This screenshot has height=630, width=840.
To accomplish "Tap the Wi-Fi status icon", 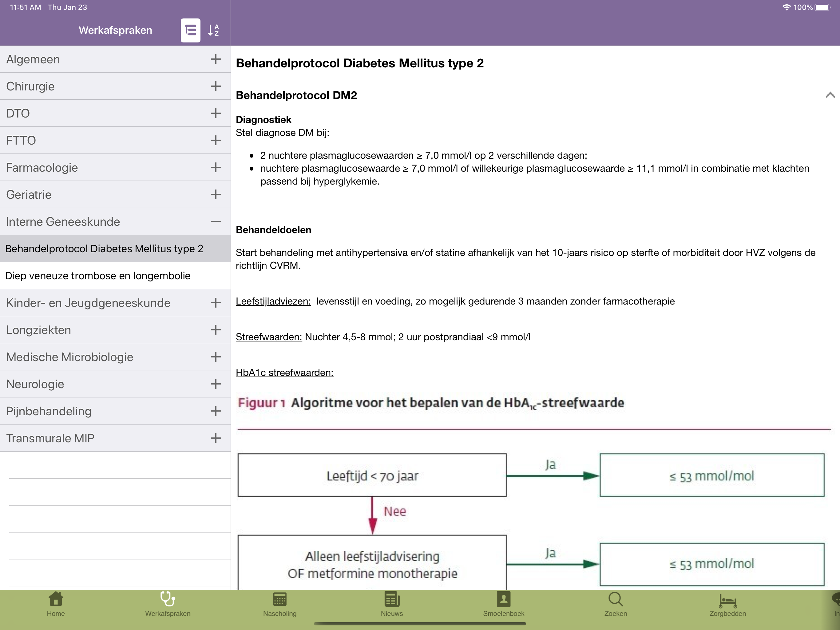I will 787,7.
